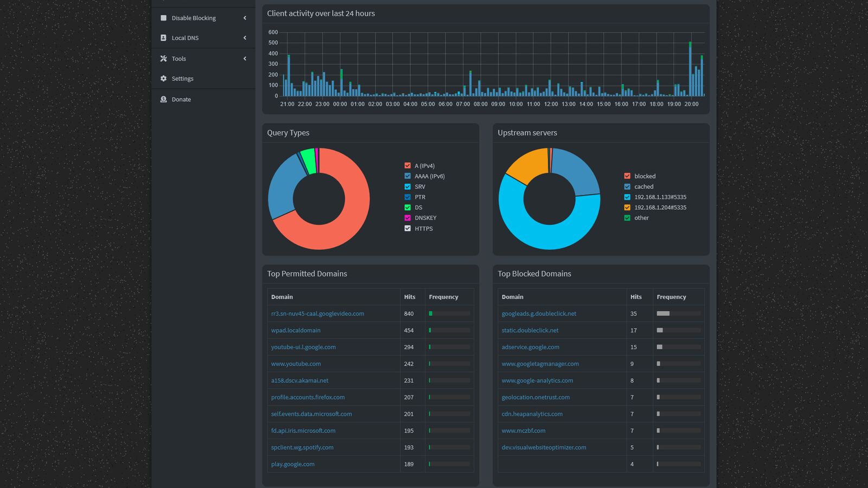The height and width of the screenshot is (488, 868).
Task: Toggle the DNSKEY legend checkbox
Action: point(407,217)
